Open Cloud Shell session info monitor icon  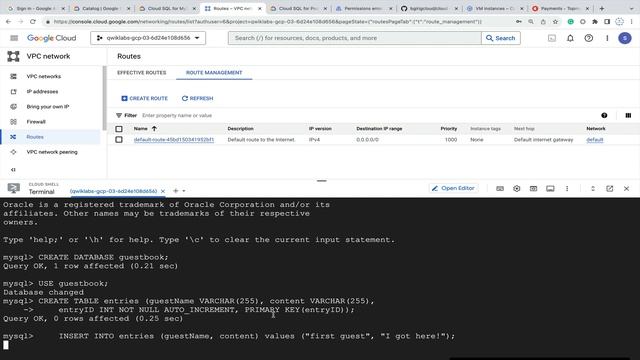pyautogui.click(x=550, y=189)
